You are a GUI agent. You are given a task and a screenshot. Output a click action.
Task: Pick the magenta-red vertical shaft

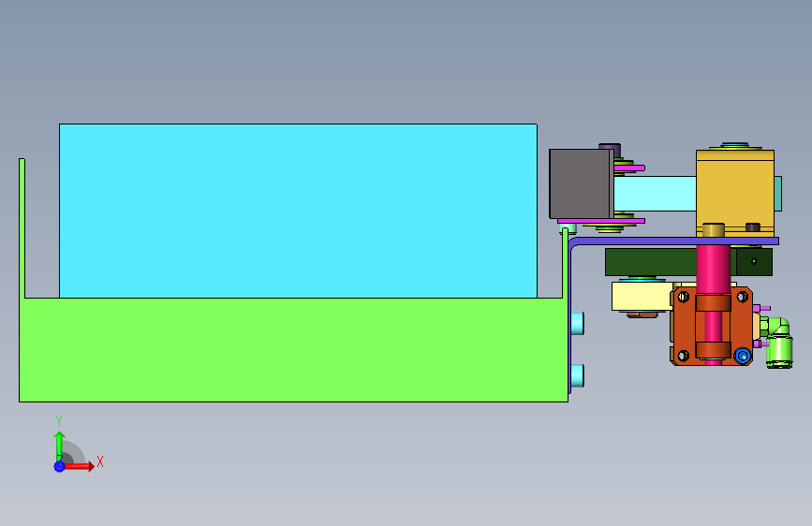(713, 270)
